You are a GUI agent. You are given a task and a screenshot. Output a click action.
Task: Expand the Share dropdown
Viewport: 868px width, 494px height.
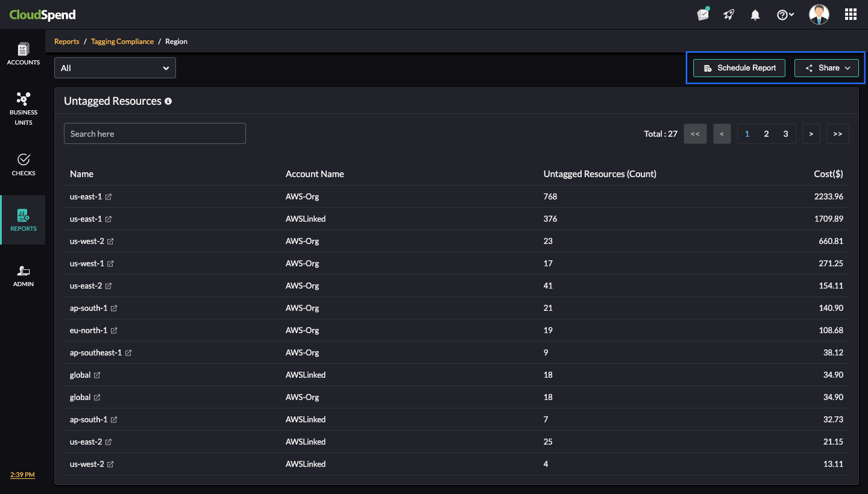point(826,67)
